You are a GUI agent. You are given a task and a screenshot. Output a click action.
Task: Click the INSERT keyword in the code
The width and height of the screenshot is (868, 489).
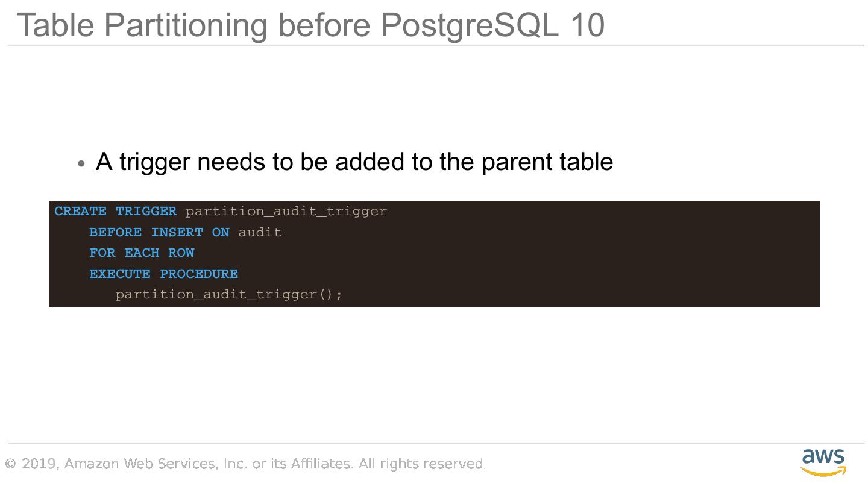(177, 233)
